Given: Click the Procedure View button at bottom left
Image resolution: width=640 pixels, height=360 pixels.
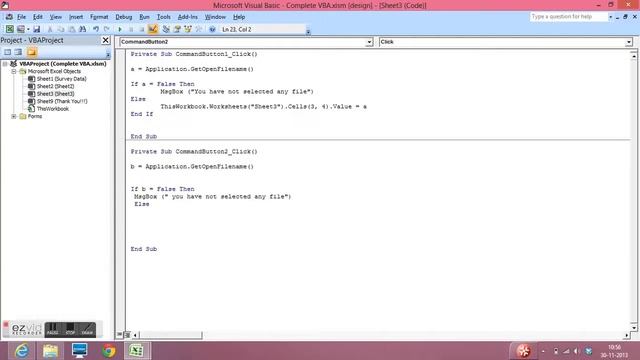Looking at the screenshot, I should [x=120, y=335].
